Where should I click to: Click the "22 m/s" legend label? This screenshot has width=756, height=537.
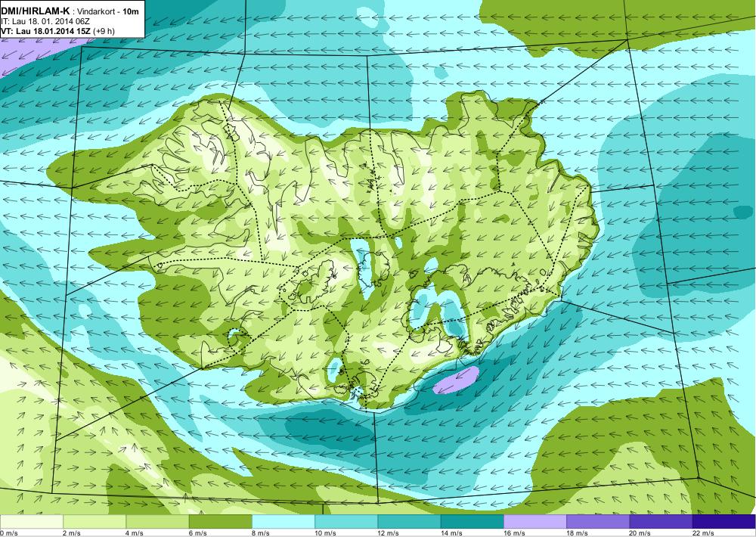(x=703, y=533)
